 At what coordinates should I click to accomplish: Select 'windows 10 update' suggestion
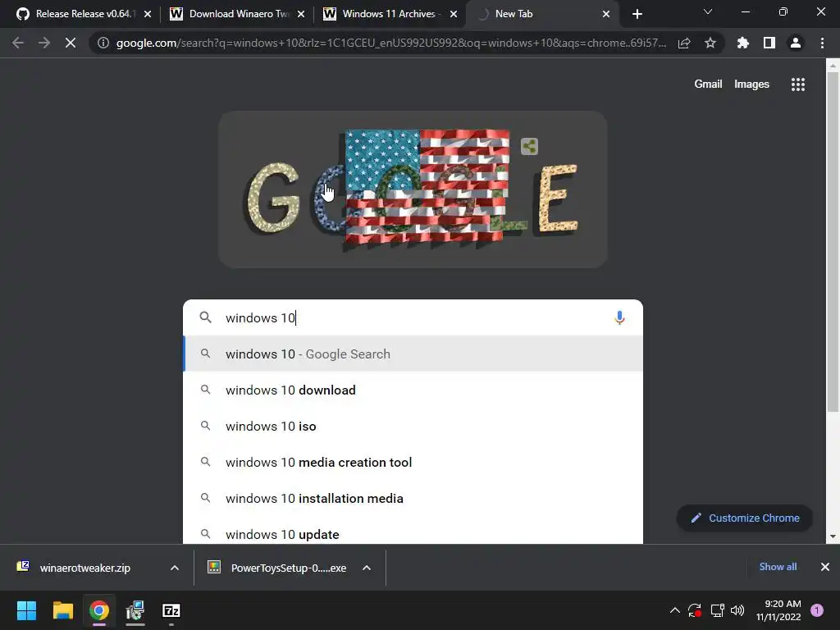click(x=413, y=533)
